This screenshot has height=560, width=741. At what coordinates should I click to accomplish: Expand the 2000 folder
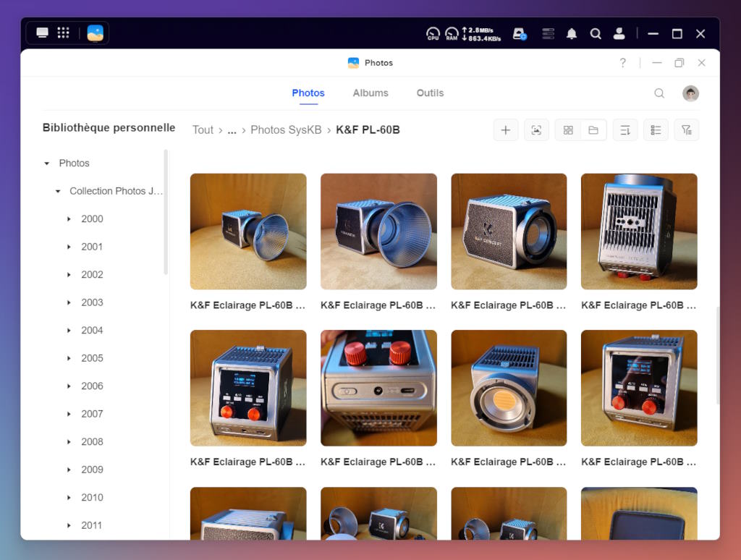coord(69,219)
